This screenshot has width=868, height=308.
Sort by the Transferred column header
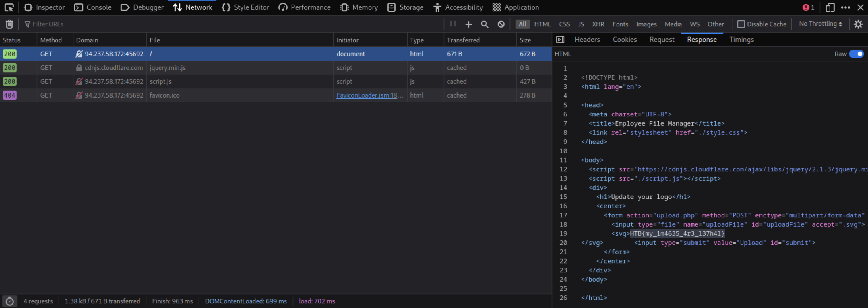tap(480, 40)
